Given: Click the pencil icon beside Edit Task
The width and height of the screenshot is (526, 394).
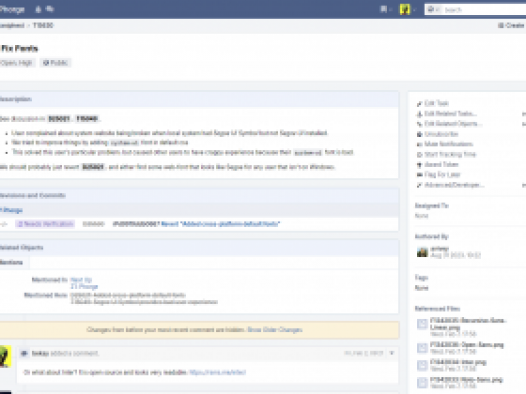Looking at the screenshot, I should 419,104.
